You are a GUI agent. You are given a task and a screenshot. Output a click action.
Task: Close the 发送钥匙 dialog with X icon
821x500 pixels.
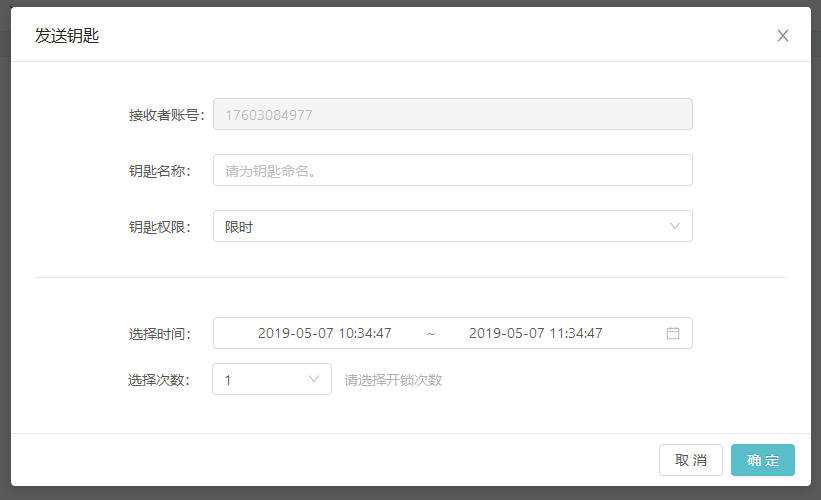pos(783,36)
